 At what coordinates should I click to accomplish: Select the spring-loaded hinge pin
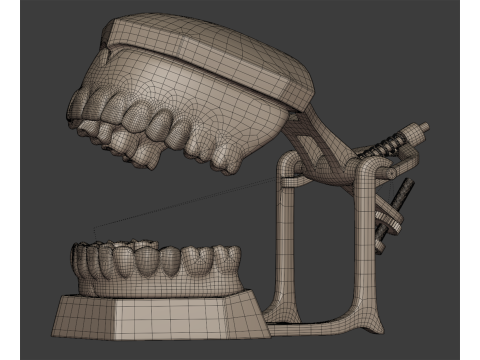395,142
